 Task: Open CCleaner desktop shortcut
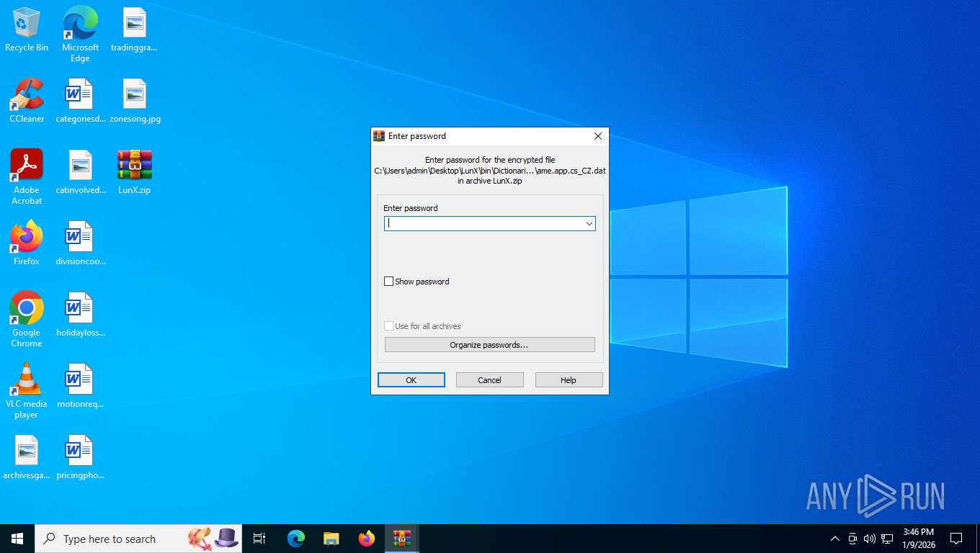pyautogui.click(x=27, y=101)
